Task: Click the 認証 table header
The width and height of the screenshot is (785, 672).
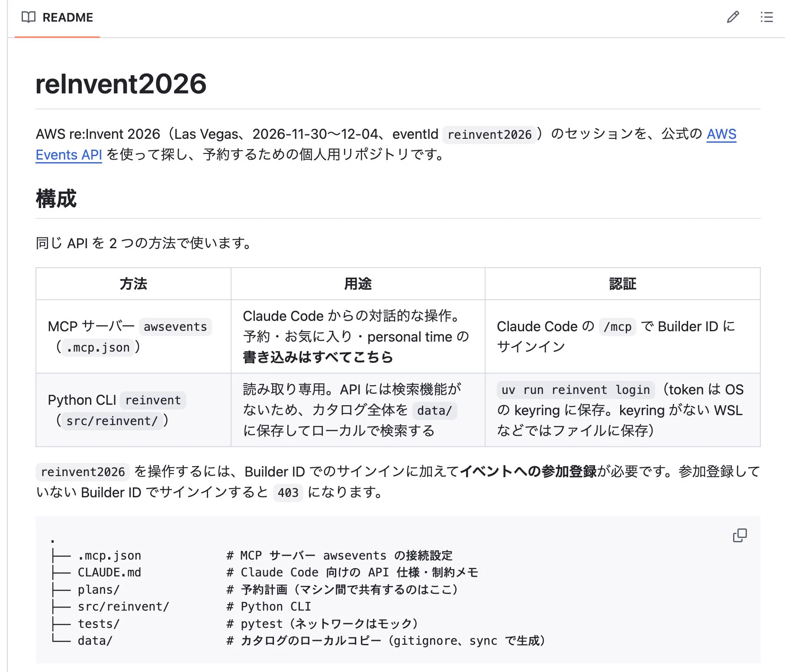Action: point(622,284)
